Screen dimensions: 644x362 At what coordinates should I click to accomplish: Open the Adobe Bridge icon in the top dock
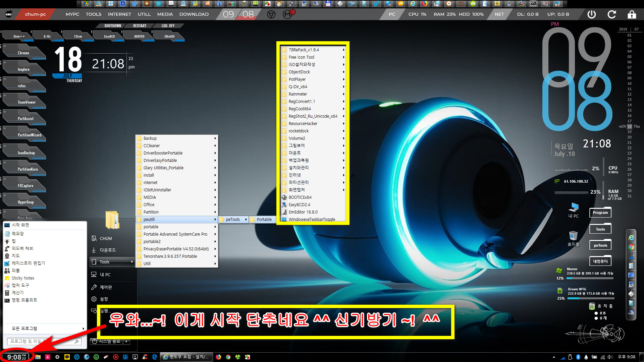(147, 4)
